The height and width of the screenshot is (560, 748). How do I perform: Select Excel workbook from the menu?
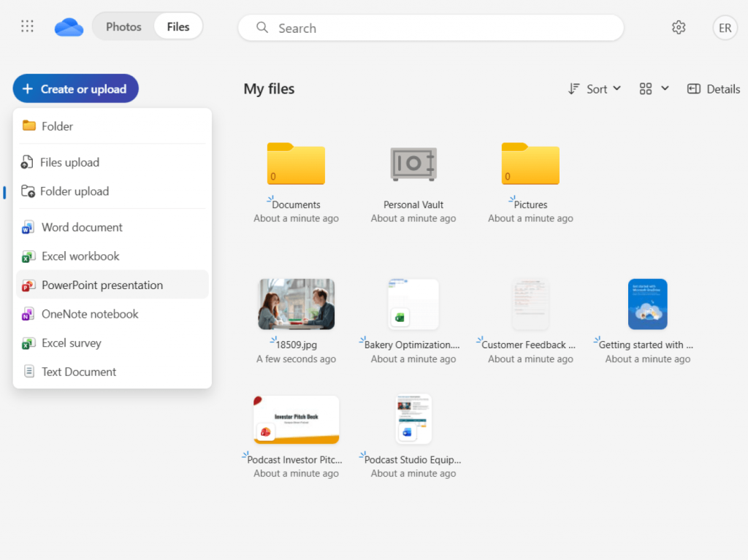coord(80,256)
